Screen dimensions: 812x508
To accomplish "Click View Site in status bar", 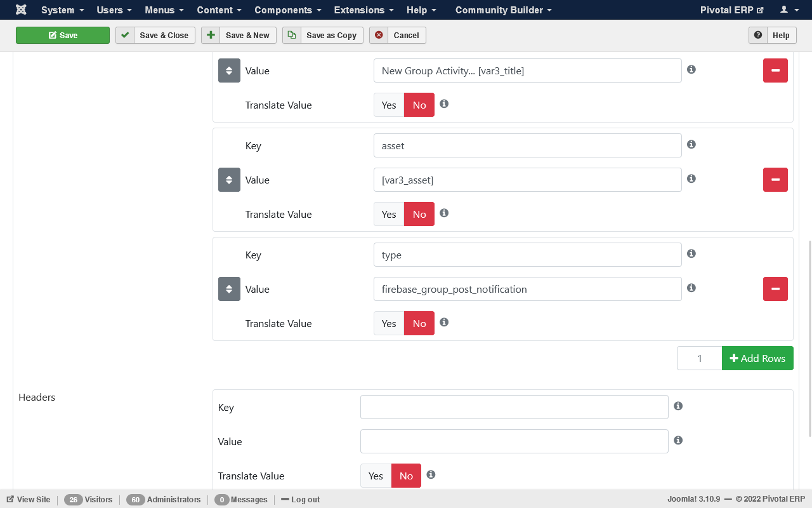I will (x=29, y=500).
